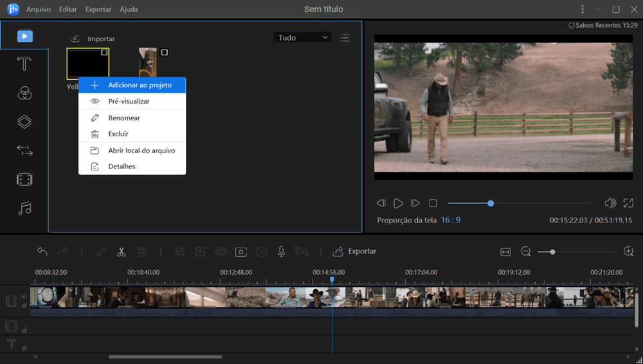Click the Redo arrow in timeline toolbar

[x=63, y=251]
